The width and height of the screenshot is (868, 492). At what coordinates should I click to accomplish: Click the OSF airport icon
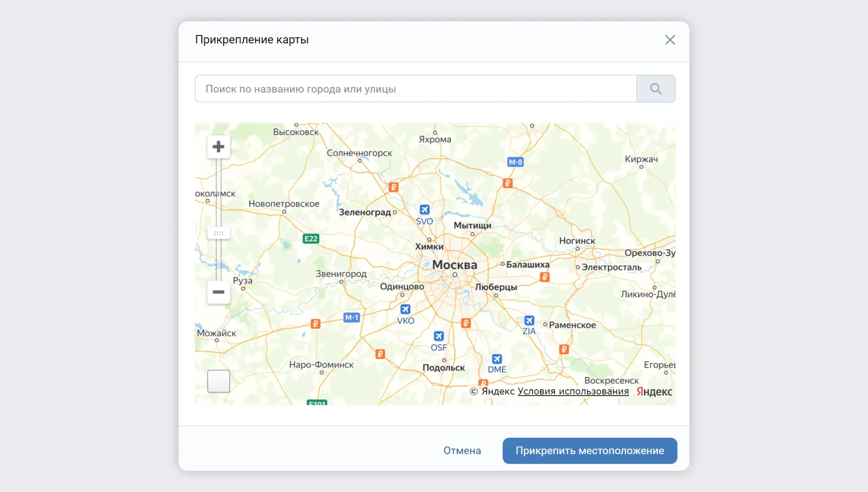point(439,336)
